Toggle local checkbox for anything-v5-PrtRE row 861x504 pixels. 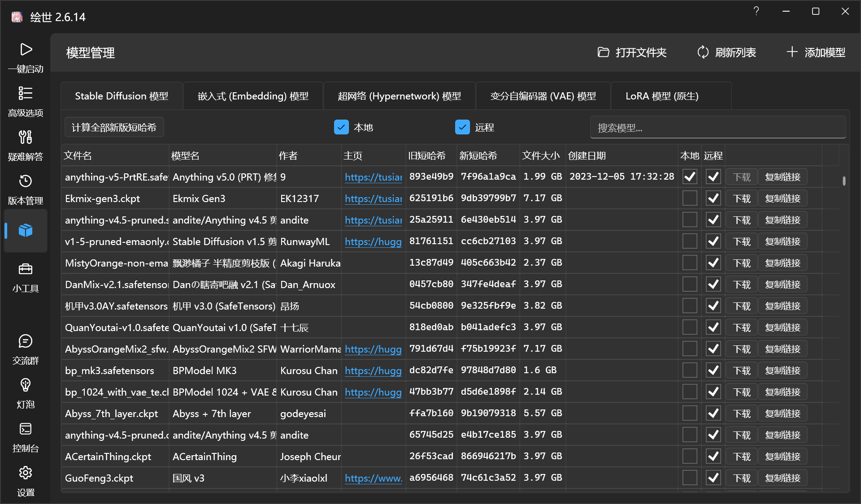pyautogui.click(x=690, y=177)
